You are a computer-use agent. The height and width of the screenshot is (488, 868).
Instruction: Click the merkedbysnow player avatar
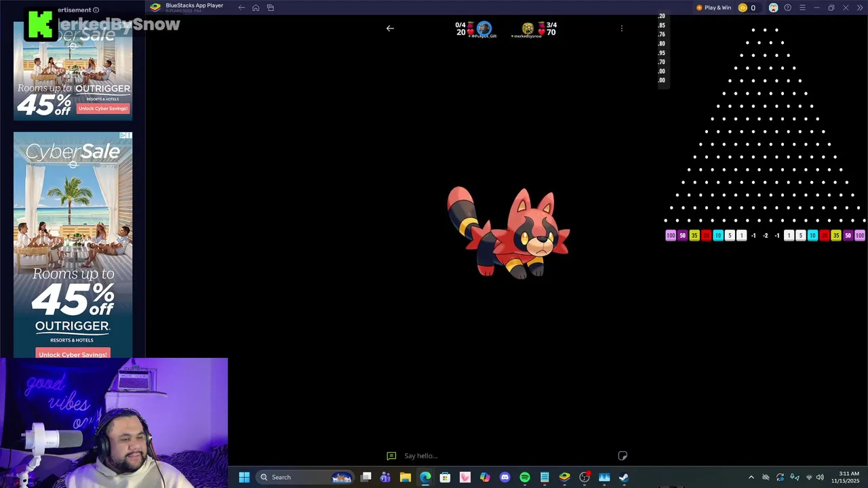(528, 28)
